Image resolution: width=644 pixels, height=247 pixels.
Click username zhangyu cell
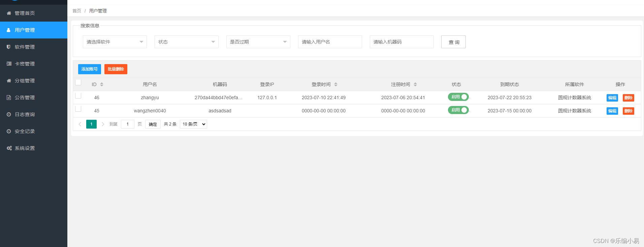point(150,98)
